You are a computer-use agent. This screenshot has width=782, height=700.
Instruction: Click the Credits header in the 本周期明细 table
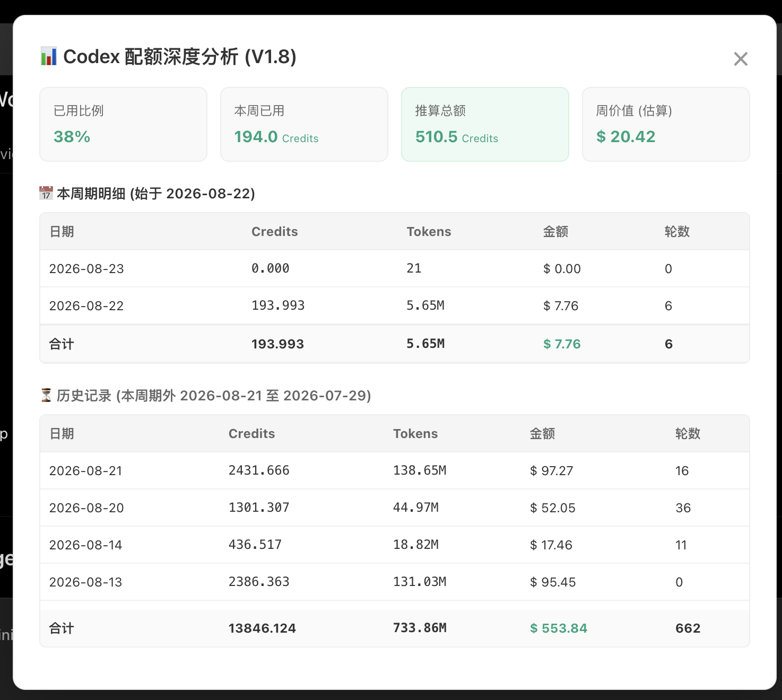275,232
